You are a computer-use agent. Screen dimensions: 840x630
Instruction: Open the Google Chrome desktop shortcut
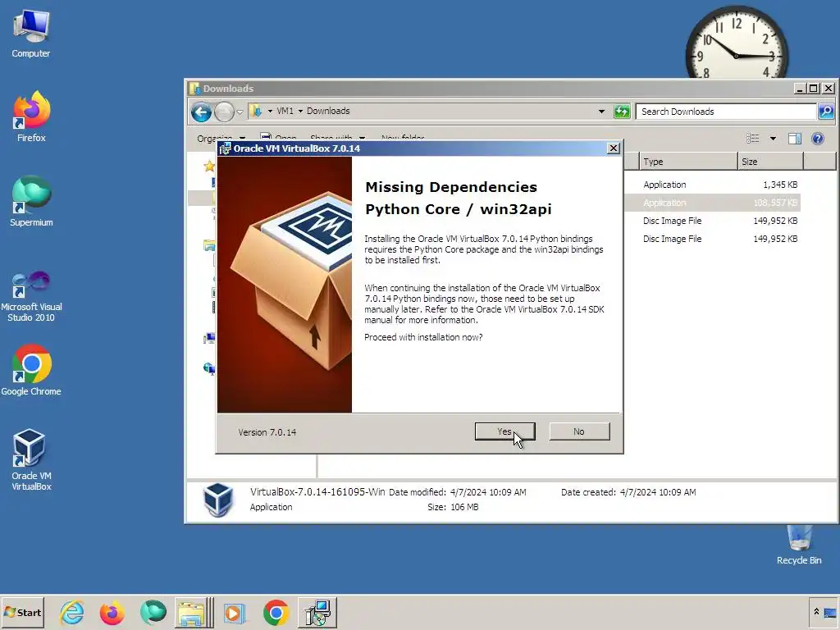point(31,370)
